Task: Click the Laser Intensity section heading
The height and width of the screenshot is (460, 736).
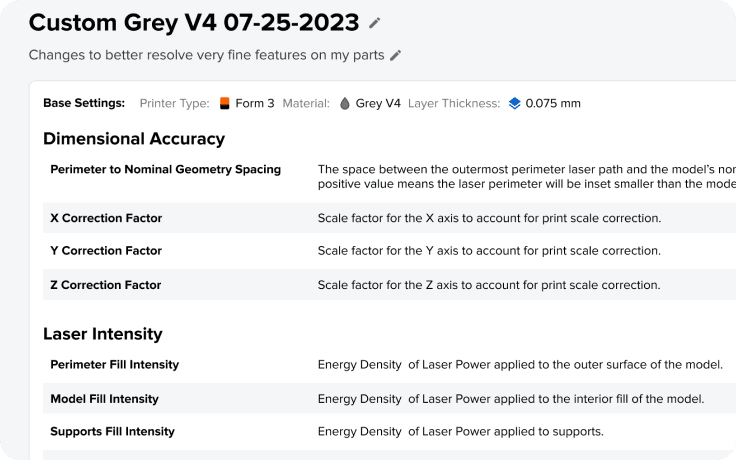Action: 103,334
